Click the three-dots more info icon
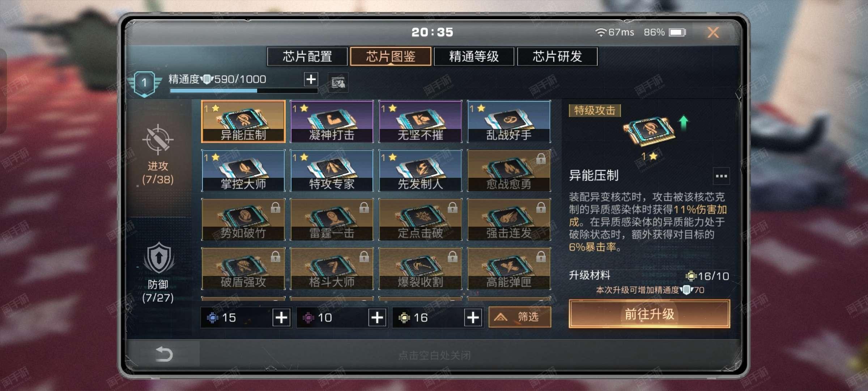 pyautogui.click(x=721, y=176)
